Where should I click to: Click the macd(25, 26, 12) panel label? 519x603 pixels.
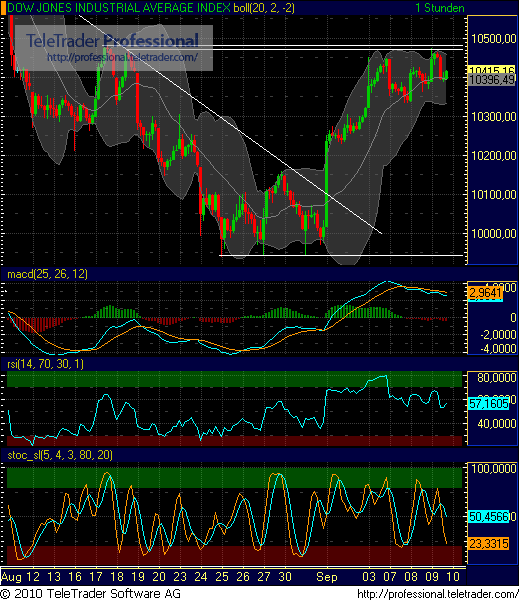click(47, 274)
